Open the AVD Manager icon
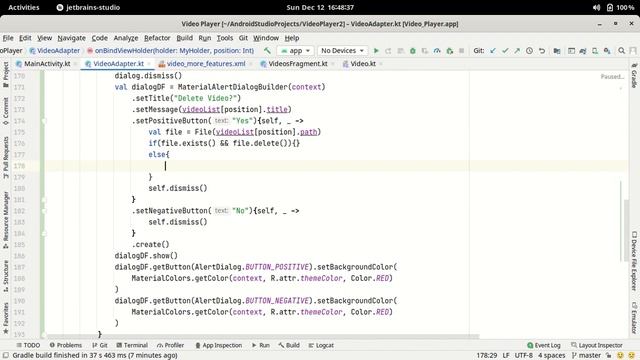This screenshot has height=360, width=640. (595, 51)
